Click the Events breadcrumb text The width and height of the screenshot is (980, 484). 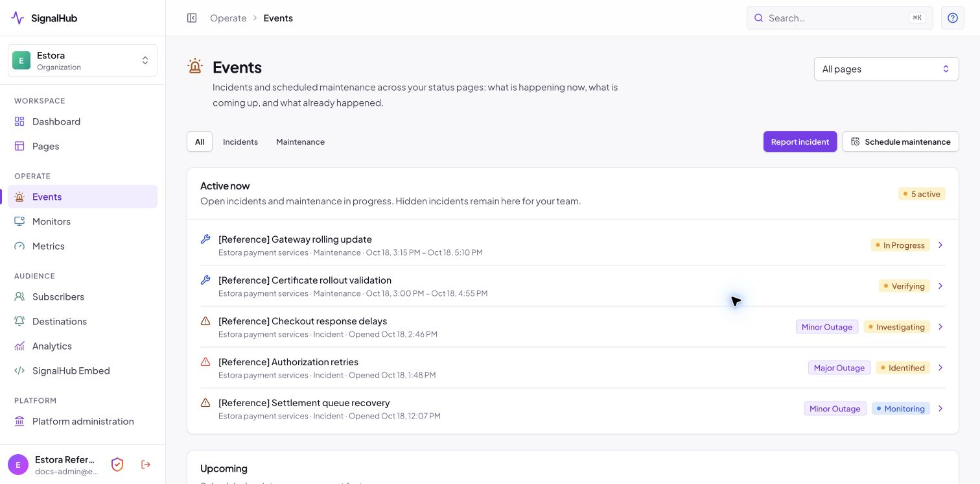[278, 18]
